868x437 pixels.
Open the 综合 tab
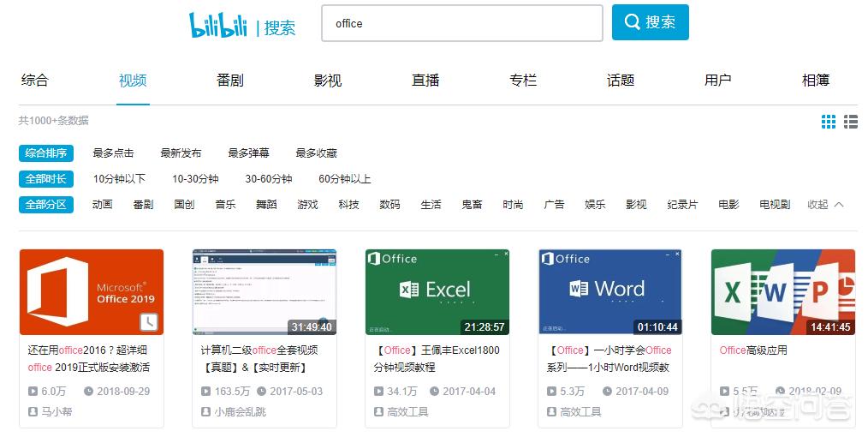pyautogui.click(x=35, y=81)
